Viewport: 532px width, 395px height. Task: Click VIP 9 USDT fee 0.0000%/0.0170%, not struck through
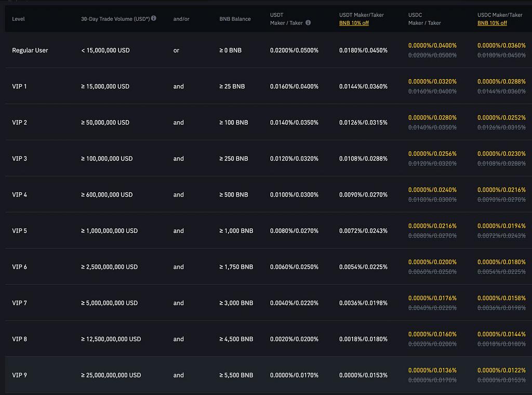(294, 375)
